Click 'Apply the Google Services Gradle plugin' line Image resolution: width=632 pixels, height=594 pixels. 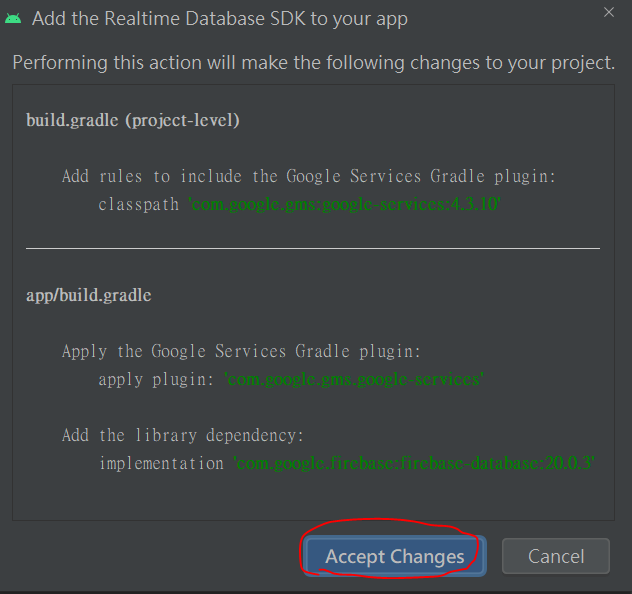point(241,351)
